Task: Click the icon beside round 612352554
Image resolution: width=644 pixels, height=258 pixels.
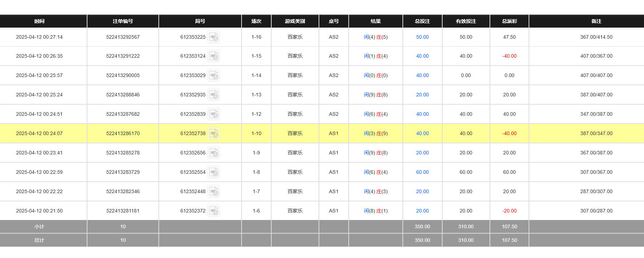Action: [214, 172]
